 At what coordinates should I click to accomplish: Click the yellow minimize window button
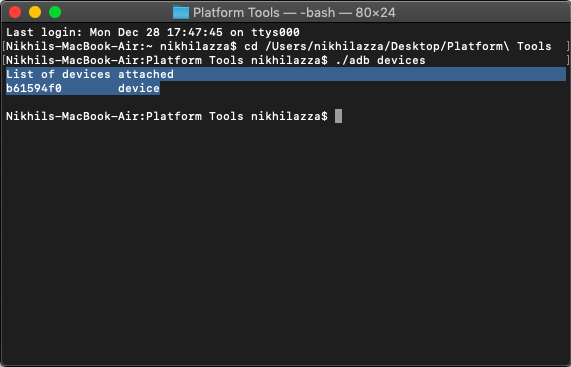(x=35, y=12)
